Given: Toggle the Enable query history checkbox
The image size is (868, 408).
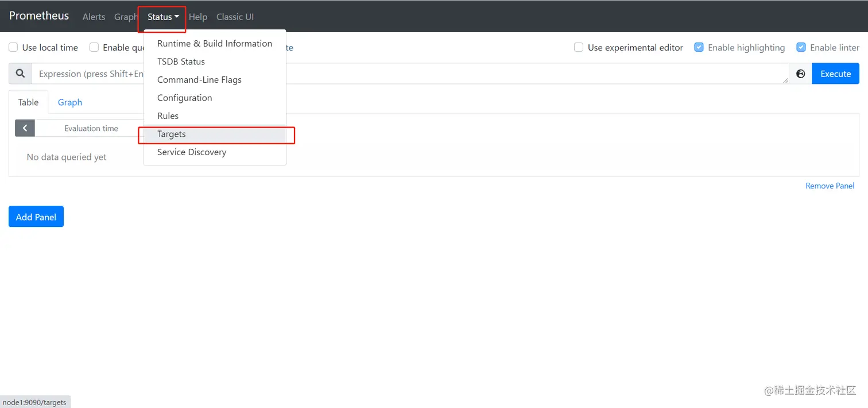Looking at the screenshot, I should [x=94, y=48].
